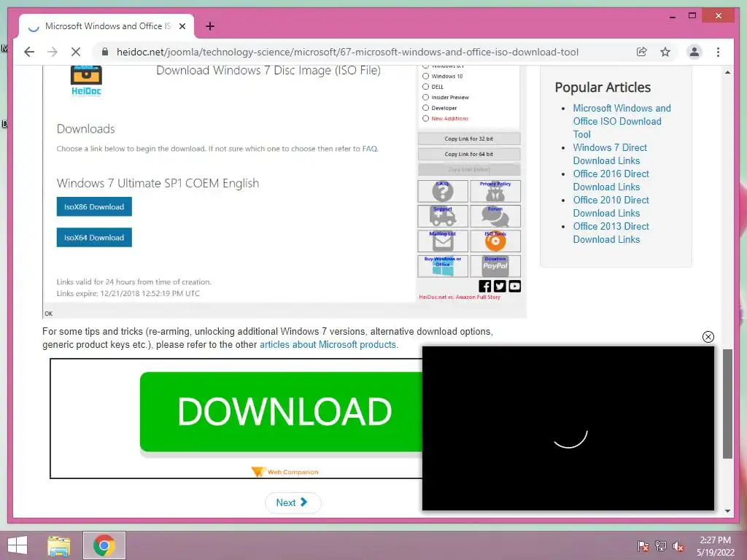
Task: Open HeiDoc.net vs. Amazon Full Story
Action: coord(460,297)
